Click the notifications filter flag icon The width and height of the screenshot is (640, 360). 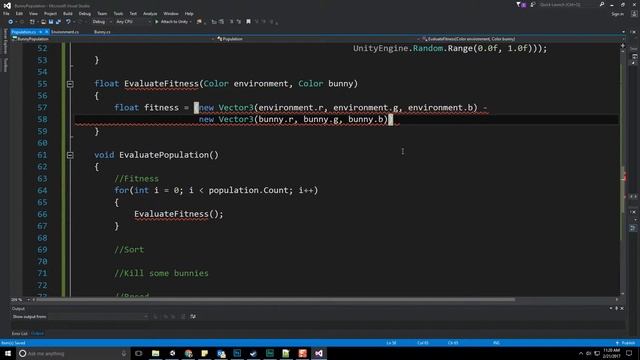[519, 4]
